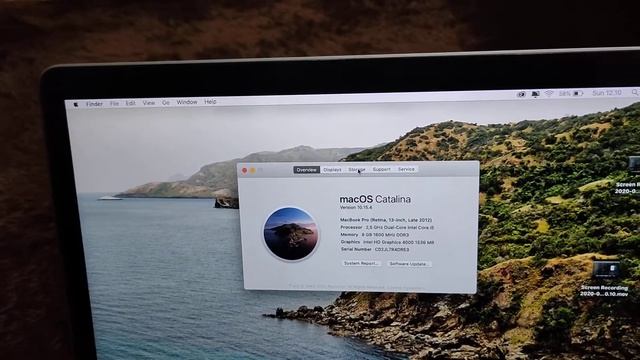Click the Graphics Intel HD 4000 line
This screenshot has height=360, width=640.
tap(387, 242)
